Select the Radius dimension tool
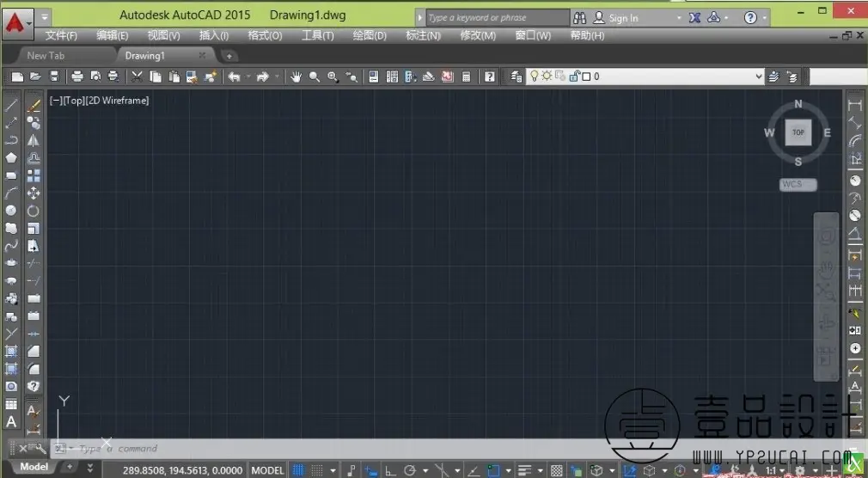The image size is (868, 478). tap(855, 181)
